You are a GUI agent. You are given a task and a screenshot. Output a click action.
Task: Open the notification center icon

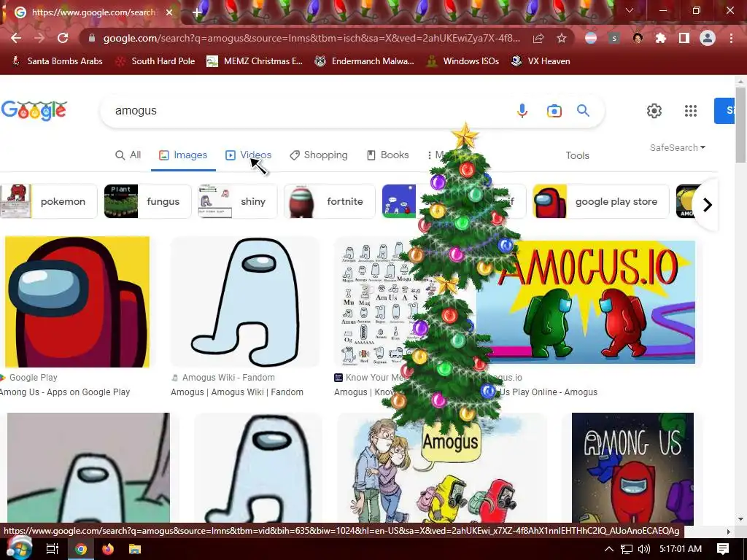pos(723,549)
